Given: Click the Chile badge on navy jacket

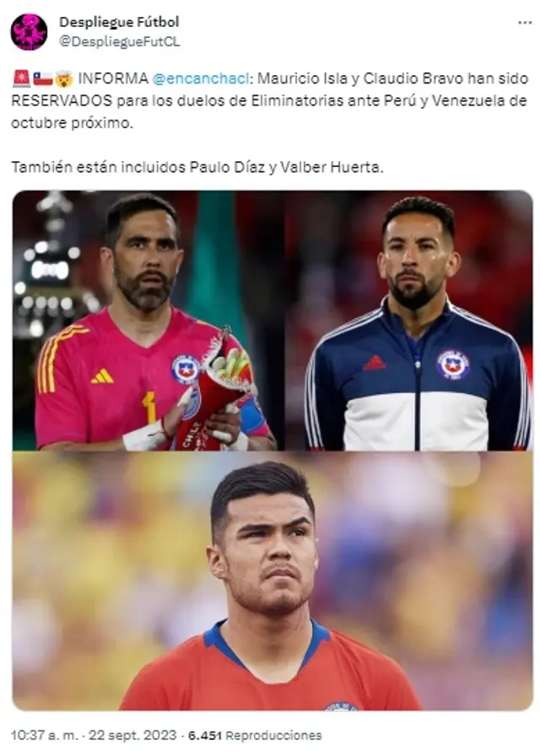Looking at the screenshot, I should (x=453, y=364).
